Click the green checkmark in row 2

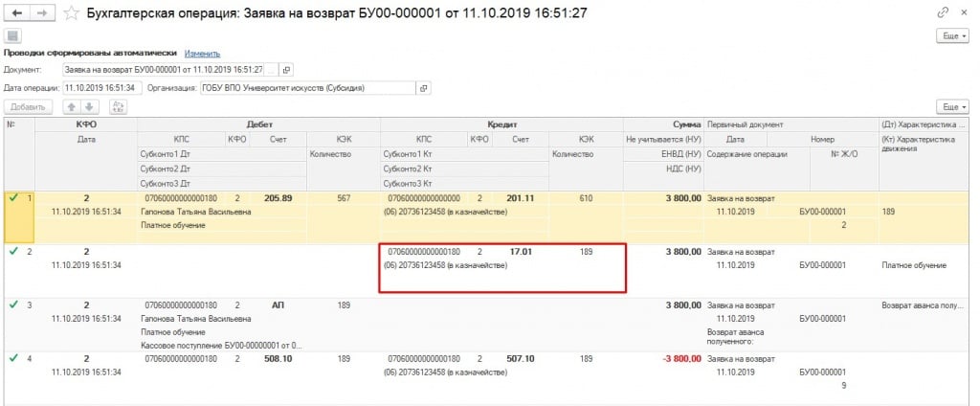(x=13, y=252)
